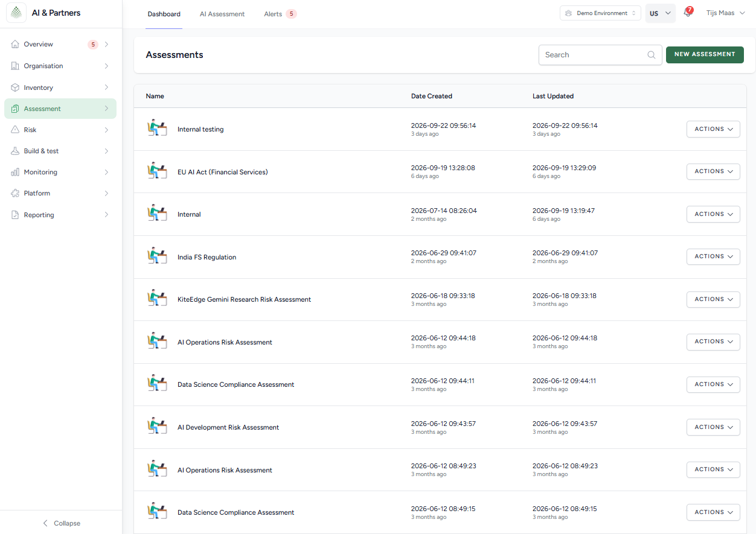Click the Organisation building icon

(x=15, y=66)
